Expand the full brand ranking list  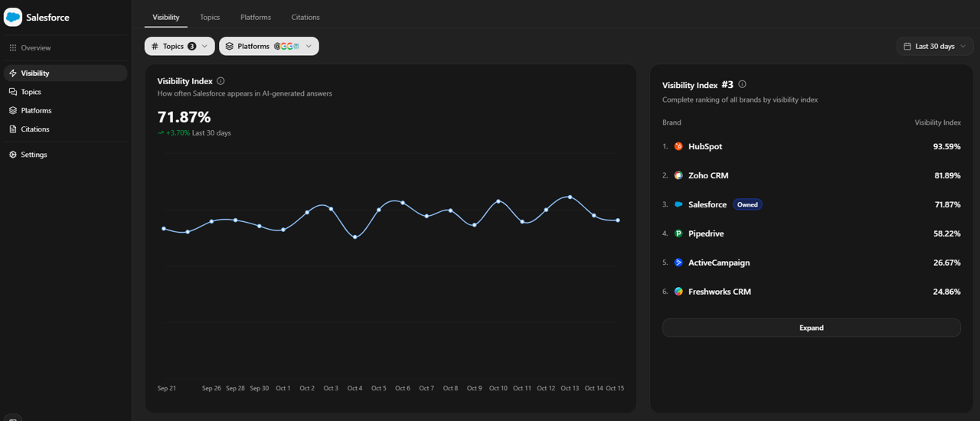(811, 328)
